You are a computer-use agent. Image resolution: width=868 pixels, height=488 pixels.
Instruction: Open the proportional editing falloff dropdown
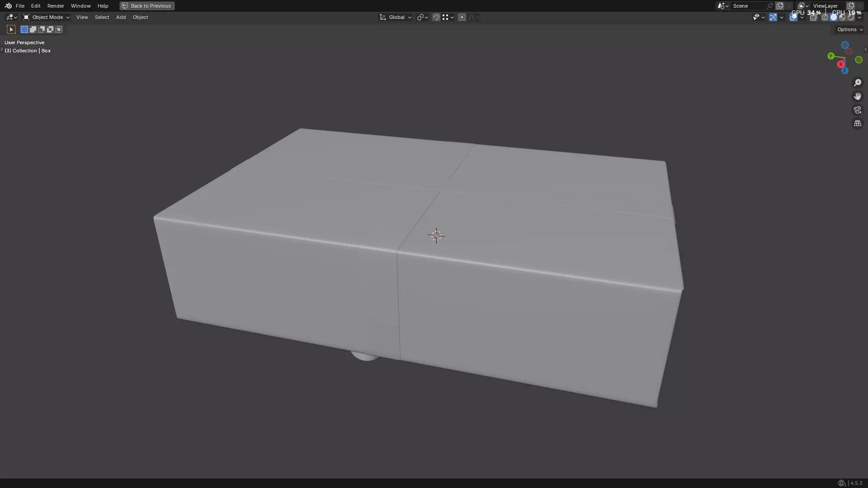(474, 17)
